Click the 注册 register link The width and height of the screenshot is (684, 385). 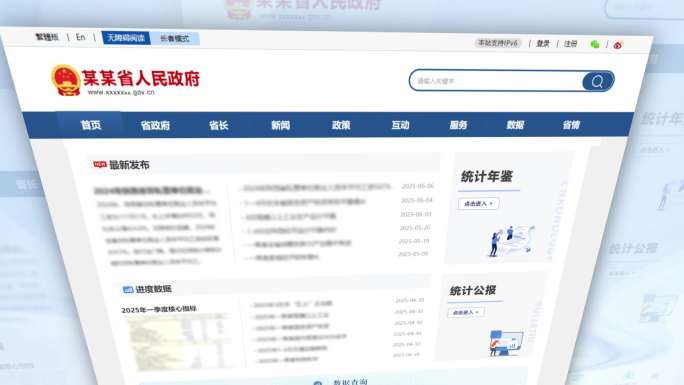[571, 44]
